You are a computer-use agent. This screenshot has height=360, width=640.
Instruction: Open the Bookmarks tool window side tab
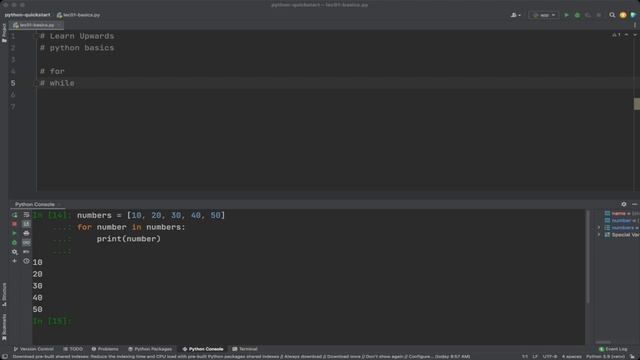pyautogui.click(x=4, y=327)
